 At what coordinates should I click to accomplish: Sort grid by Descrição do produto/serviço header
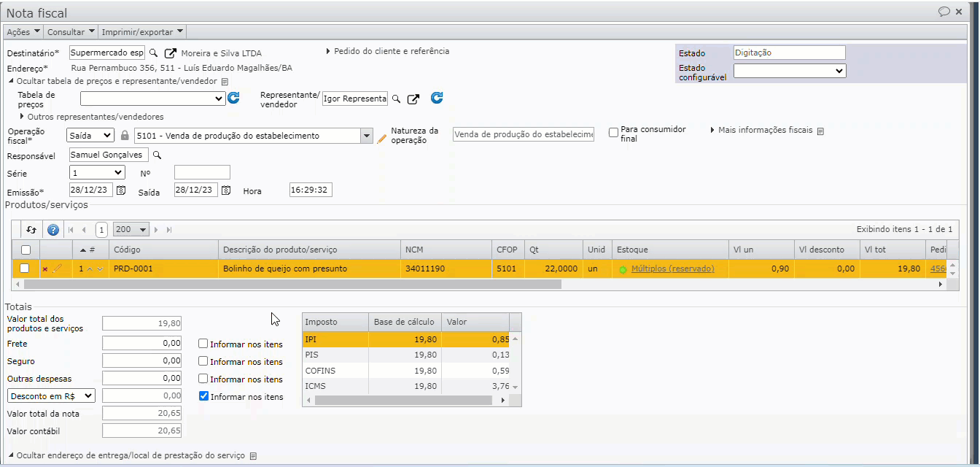pos(310,250)
